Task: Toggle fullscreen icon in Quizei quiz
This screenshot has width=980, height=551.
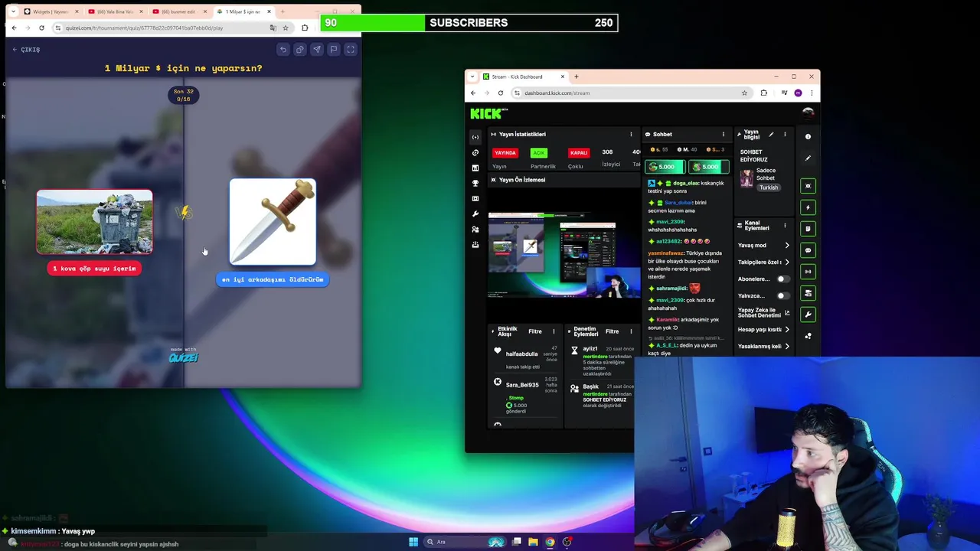Action: [351, 50]
